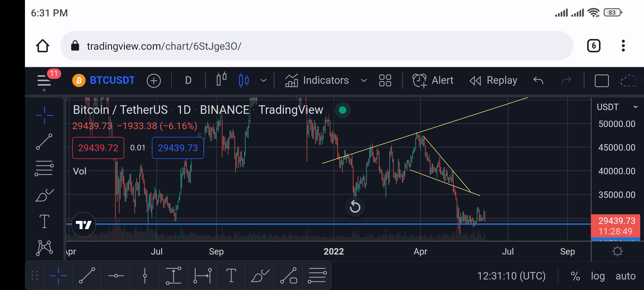Create a new Alert
Viewport: 644px width, 290px height.
click(433, 80)
